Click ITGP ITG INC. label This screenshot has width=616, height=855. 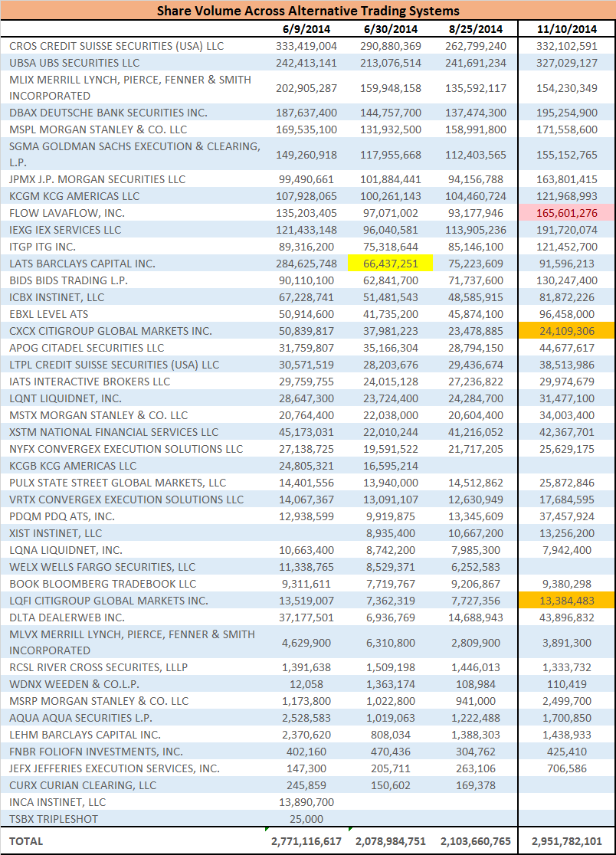(42, 247)
